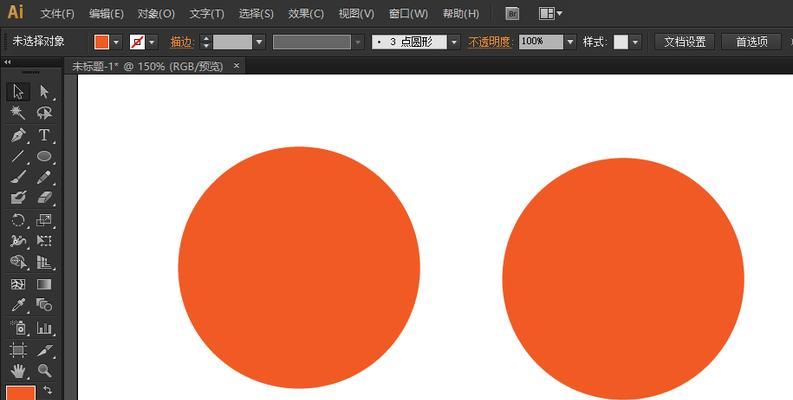Open the 不透明度 opacity panel link
The height and width of the screenshot is (400, 793).
pos(490,42)
